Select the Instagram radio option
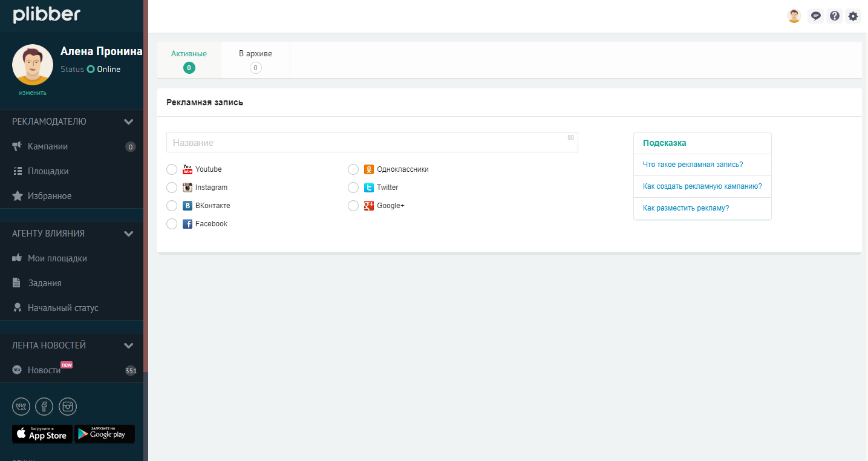This screenshot has width=868, height=461. pos(172,188)
